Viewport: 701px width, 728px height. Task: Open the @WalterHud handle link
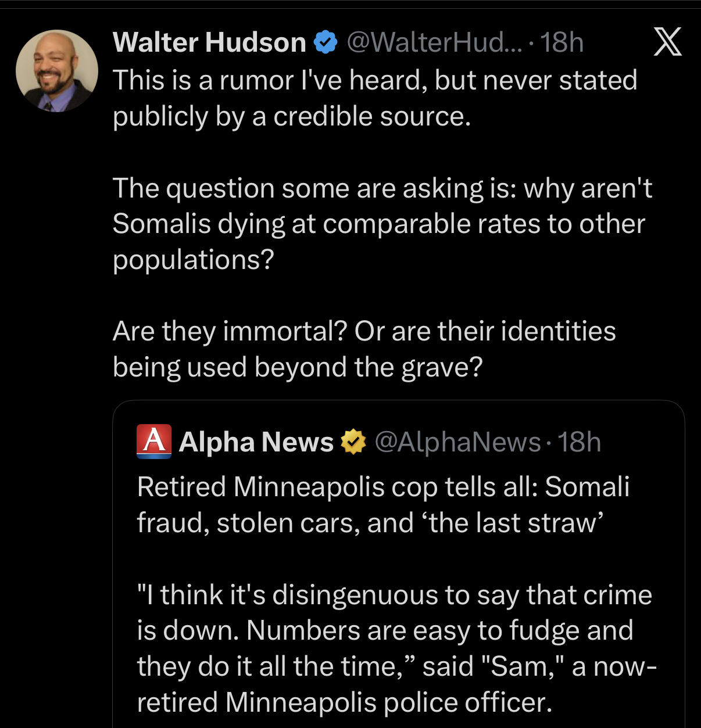434,42
